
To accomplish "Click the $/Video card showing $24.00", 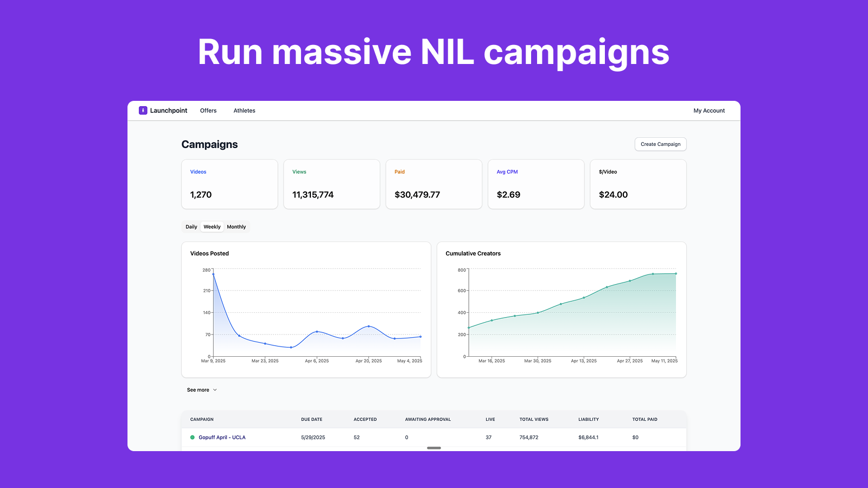I will pyautogui.click(x=638, y=184).
